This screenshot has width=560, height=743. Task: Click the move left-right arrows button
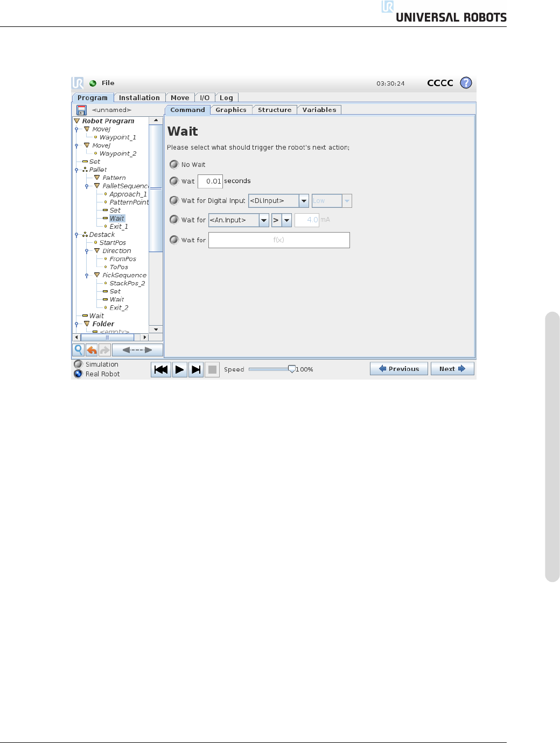click(137, 350)
